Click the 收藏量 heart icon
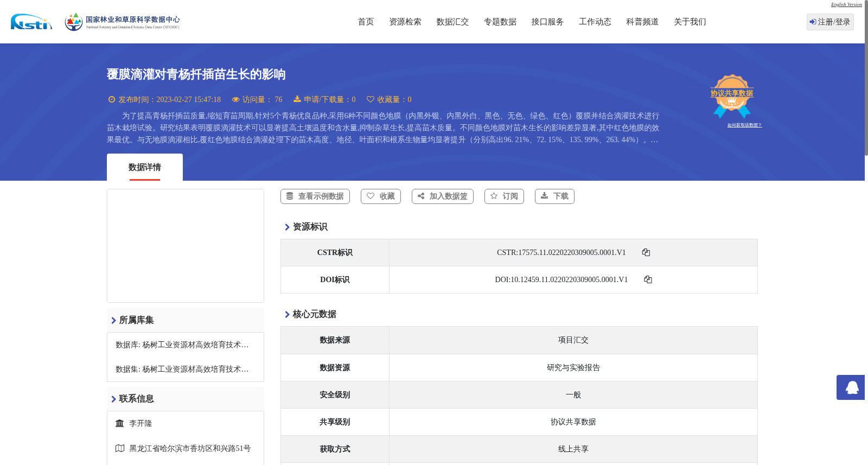Viewport: 868px width, 465px height. coord(371,99)
